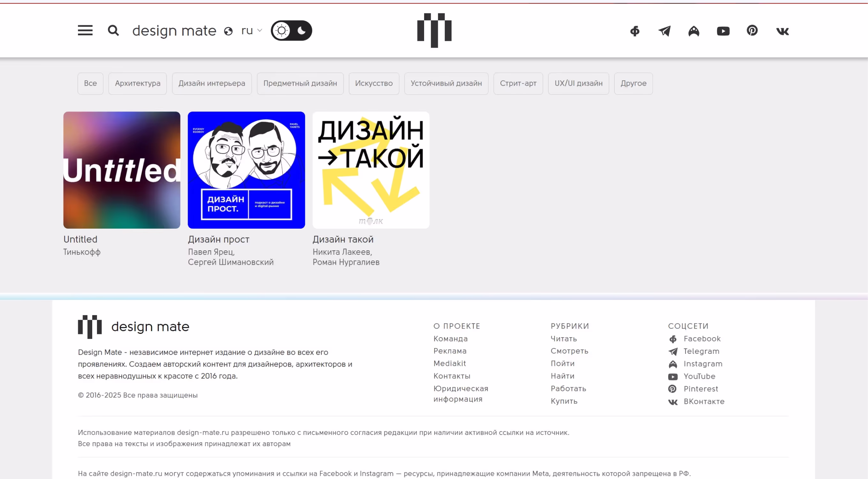Open YouTube icon in header
Image resolution: width=868 pixels, height=479 pixels.
pyautogui.click(x=723, y=31)
